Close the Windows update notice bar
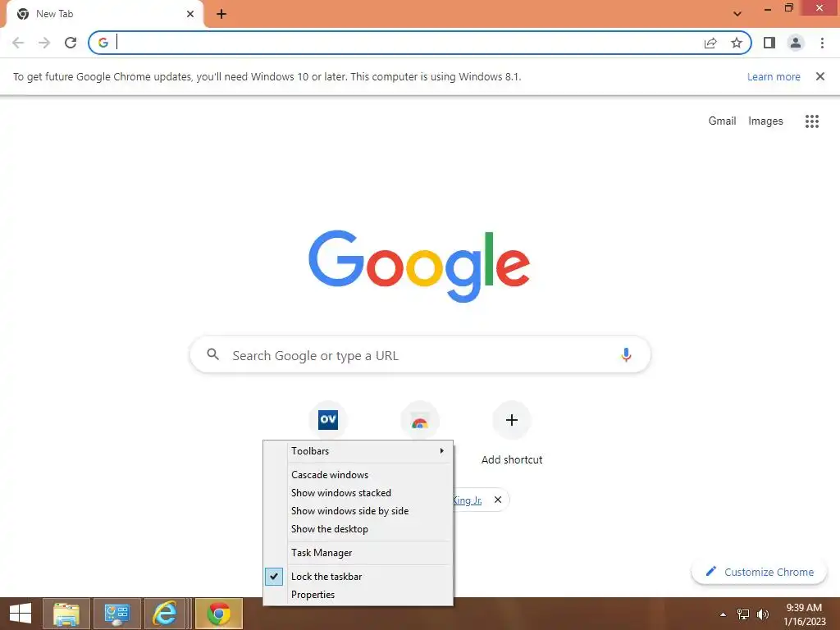 tap(819, 76)
